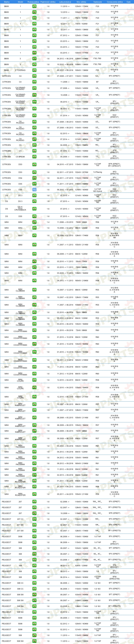Click the '03.2014 ->' production years cell
The height and width of the screenshot is (644, 134).
pos(65,612)
